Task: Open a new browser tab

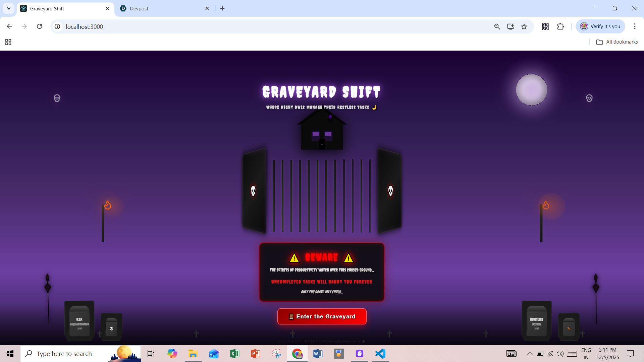Action: 222,8
